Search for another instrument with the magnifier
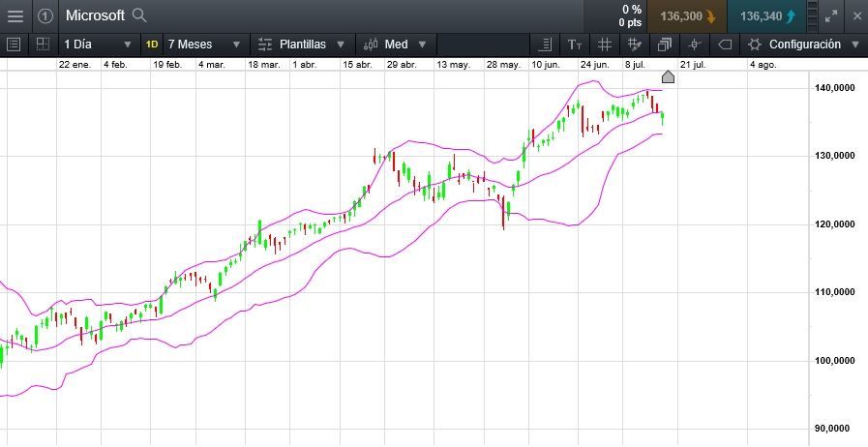Viewport: 868px width, 447px height. pos(139,15)
